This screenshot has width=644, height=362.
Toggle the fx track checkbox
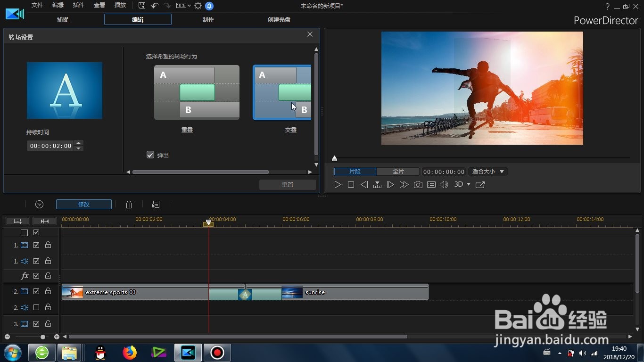(x=36, y=276)
